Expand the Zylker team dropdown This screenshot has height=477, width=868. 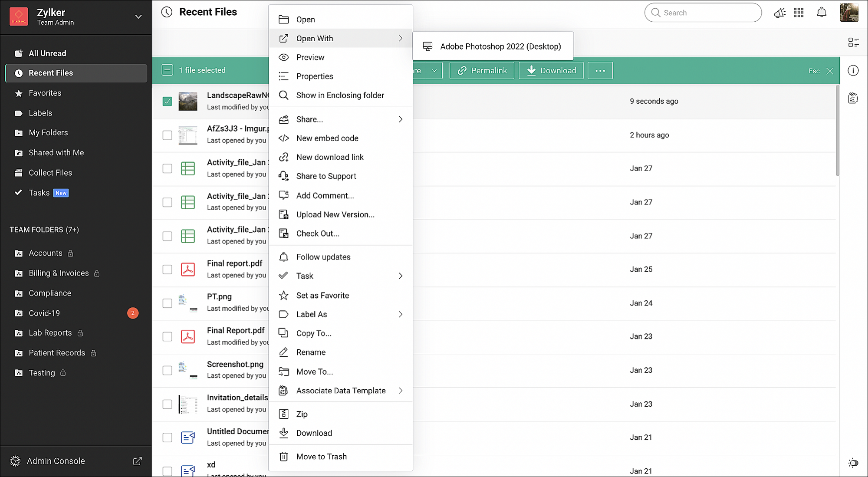pos(138,16)
